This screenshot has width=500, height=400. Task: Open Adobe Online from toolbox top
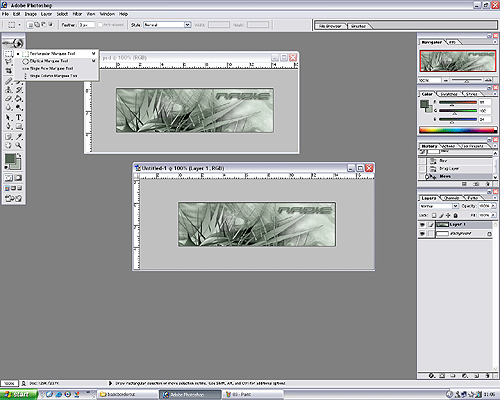point(13,43)
